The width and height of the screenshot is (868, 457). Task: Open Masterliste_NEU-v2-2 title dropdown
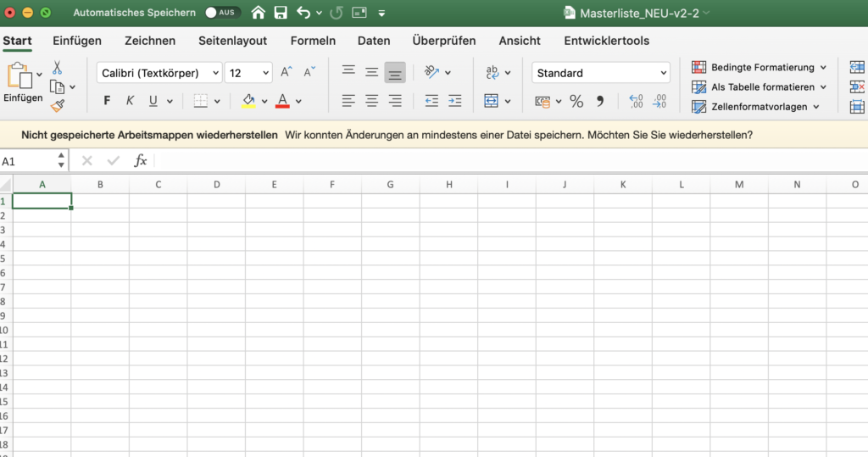pyautogui.click(x=707, y=13)
